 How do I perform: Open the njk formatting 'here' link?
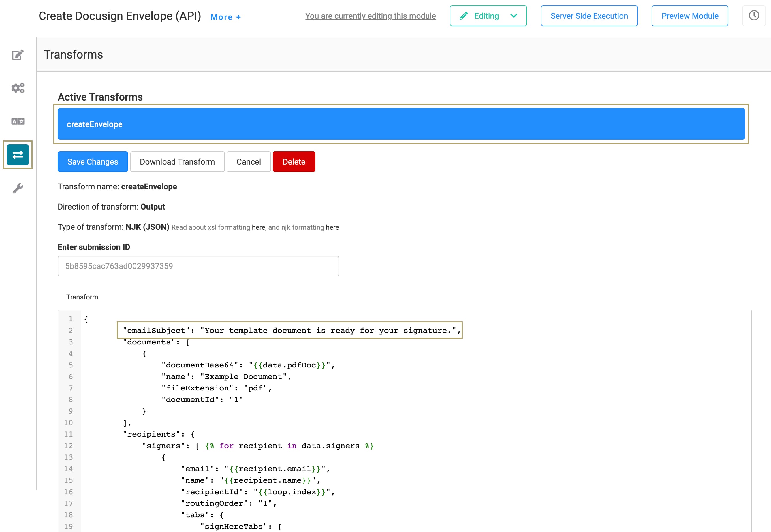pos(332,227)
